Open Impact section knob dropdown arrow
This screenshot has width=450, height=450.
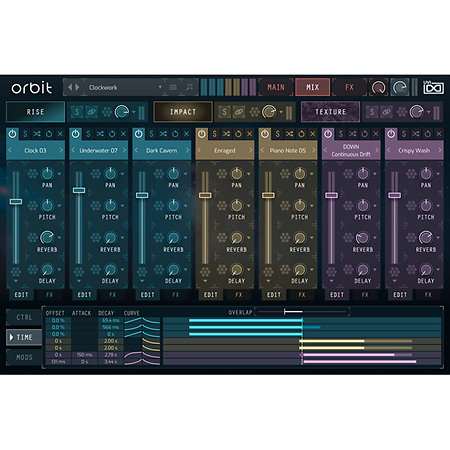pos(282,112)
